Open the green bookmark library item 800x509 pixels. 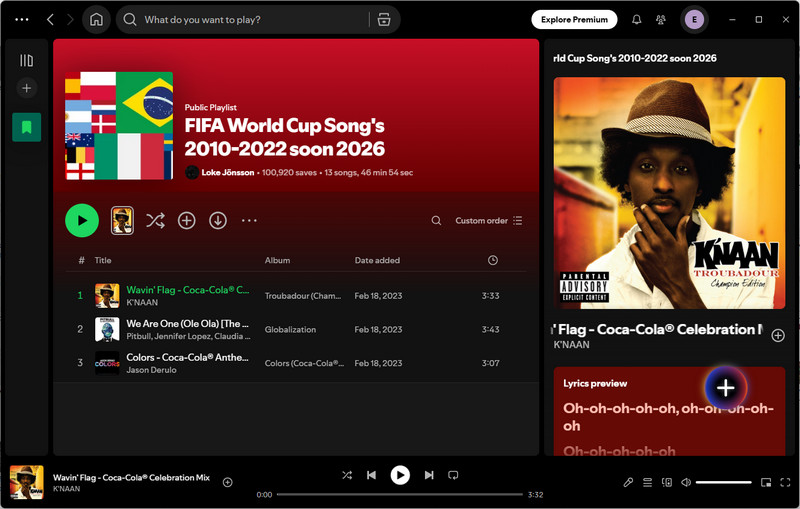click(27, 127)
